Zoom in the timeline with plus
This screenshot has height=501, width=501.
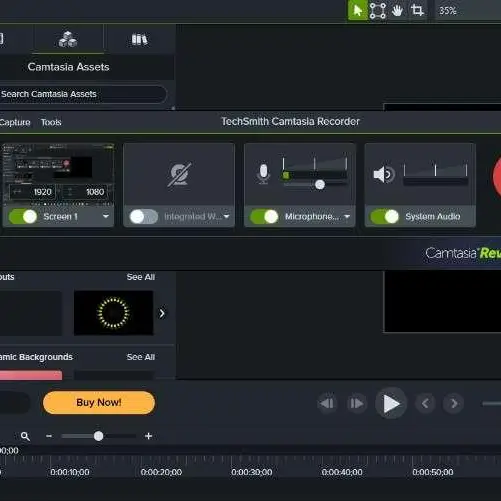point(148,436)
